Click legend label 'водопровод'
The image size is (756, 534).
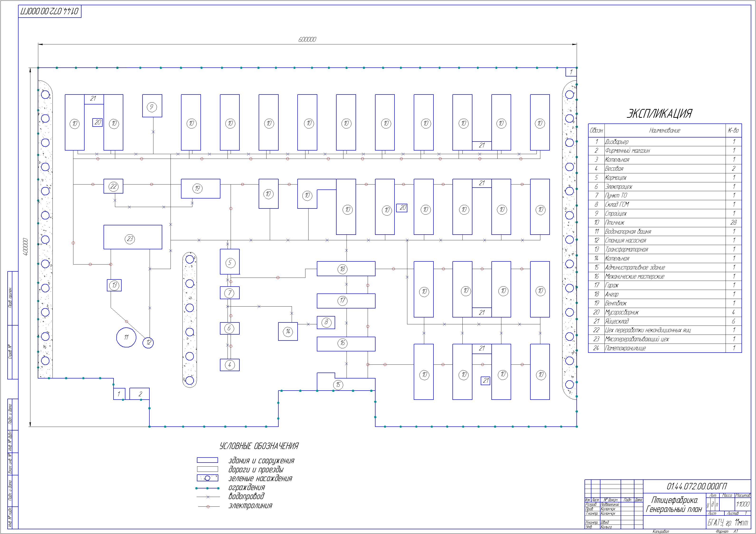[x=246, y=496]
